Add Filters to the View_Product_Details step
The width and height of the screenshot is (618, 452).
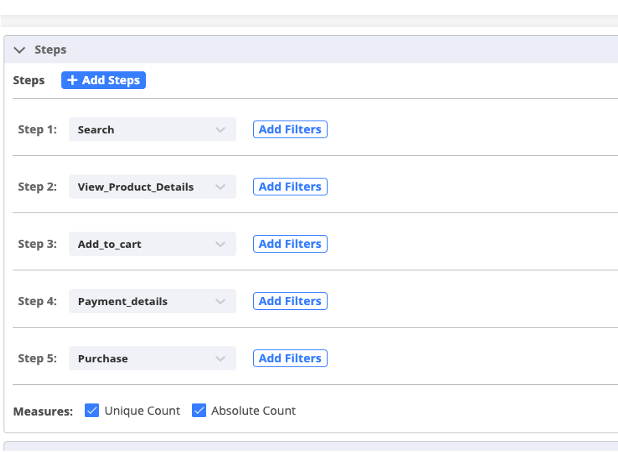290,187
